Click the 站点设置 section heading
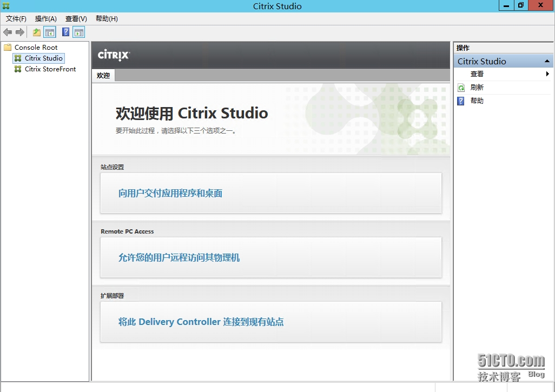The image size is (555, 392). [112, 167]
